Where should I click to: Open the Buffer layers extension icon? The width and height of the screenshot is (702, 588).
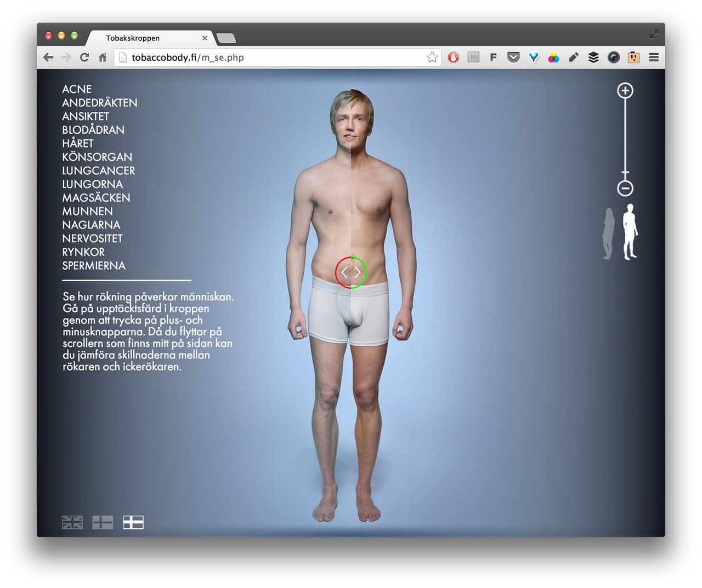tap(593, 58)
